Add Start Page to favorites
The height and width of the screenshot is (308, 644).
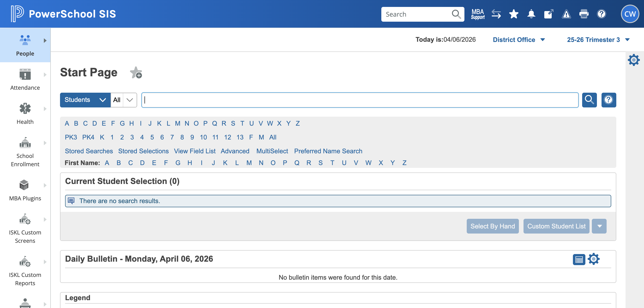pyautogui.click(x=136, y=73)
